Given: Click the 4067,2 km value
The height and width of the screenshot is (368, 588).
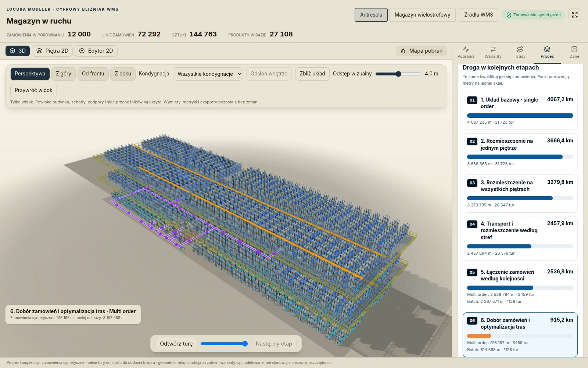Looking at the screenshot, I should [x=560, y=99].
